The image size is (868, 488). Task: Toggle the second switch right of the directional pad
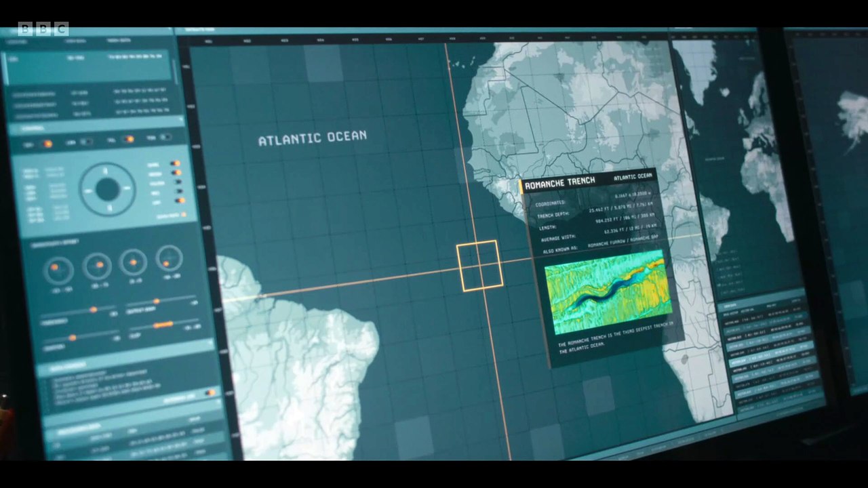tap(176, 173)
